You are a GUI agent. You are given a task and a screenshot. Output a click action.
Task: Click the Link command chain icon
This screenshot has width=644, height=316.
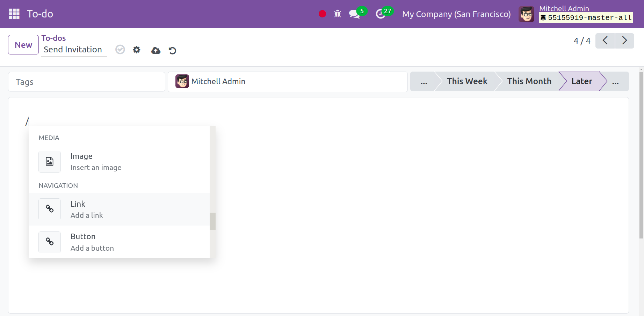[x=50, y=209]
